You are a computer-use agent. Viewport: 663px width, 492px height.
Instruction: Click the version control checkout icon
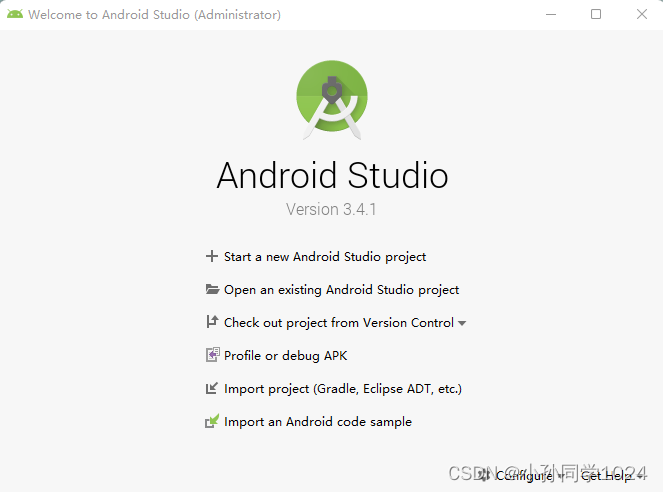[x=212, y=322]
